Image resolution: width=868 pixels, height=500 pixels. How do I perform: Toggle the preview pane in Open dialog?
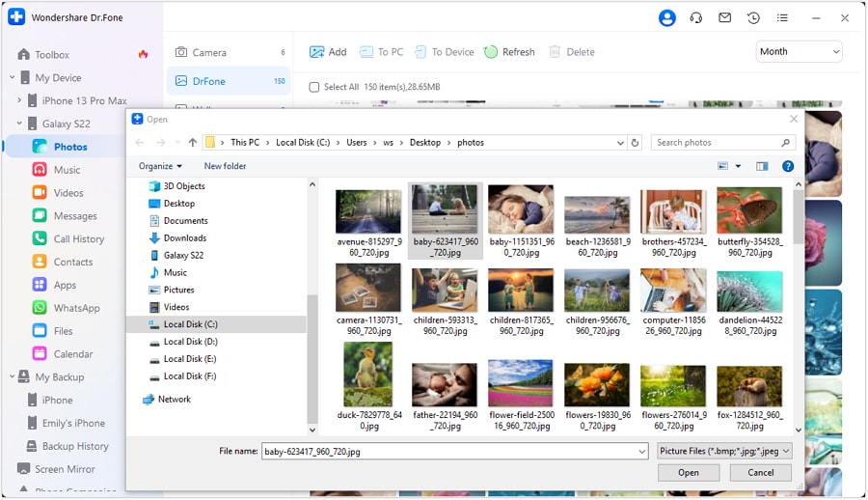pyautogui.click(x=762, y=166)
